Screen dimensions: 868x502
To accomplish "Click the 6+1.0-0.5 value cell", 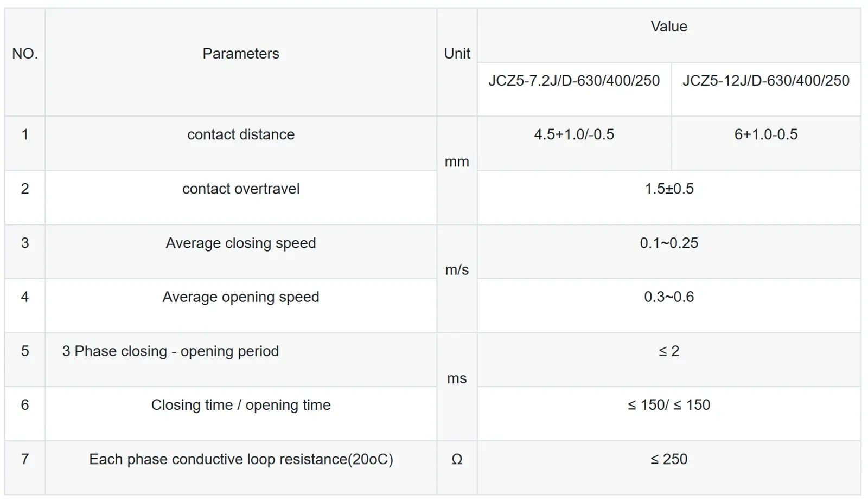I will [x=765, y=134].
